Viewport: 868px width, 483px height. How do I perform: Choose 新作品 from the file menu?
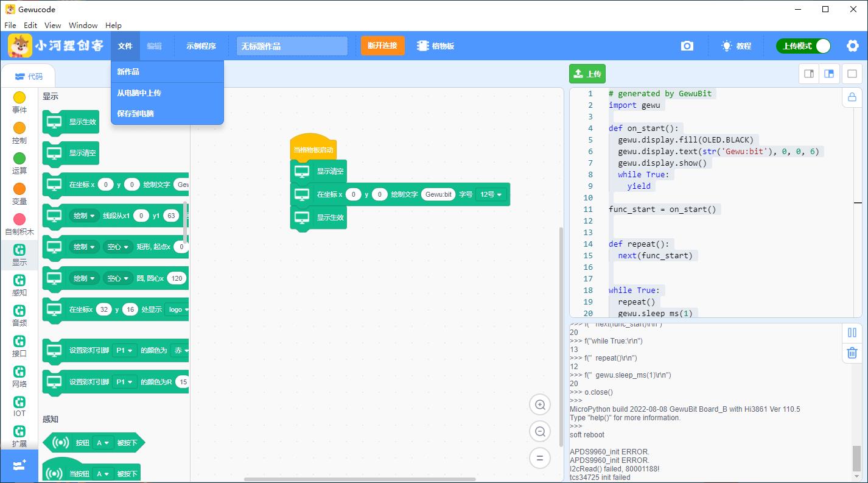tap(167, 72)
